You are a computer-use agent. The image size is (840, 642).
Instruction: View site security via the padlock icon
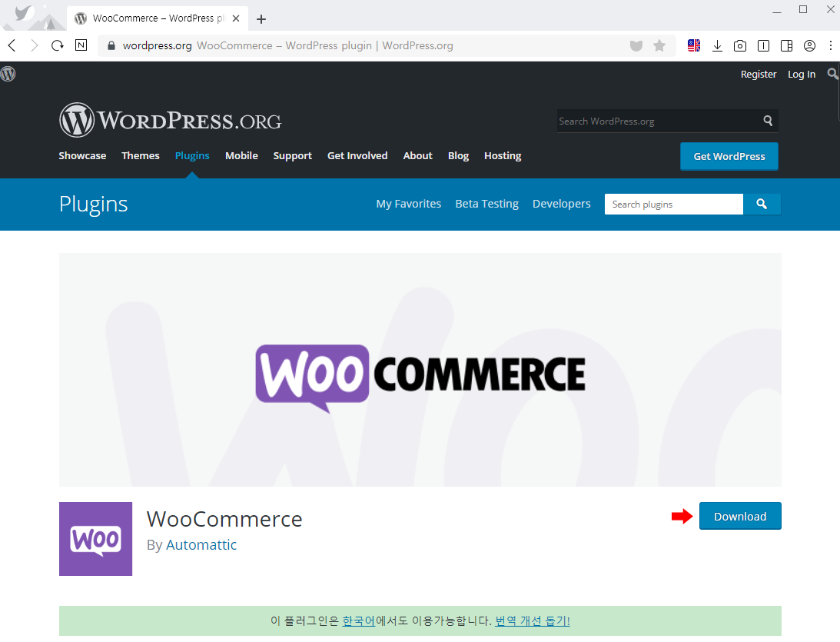point(111,45)
